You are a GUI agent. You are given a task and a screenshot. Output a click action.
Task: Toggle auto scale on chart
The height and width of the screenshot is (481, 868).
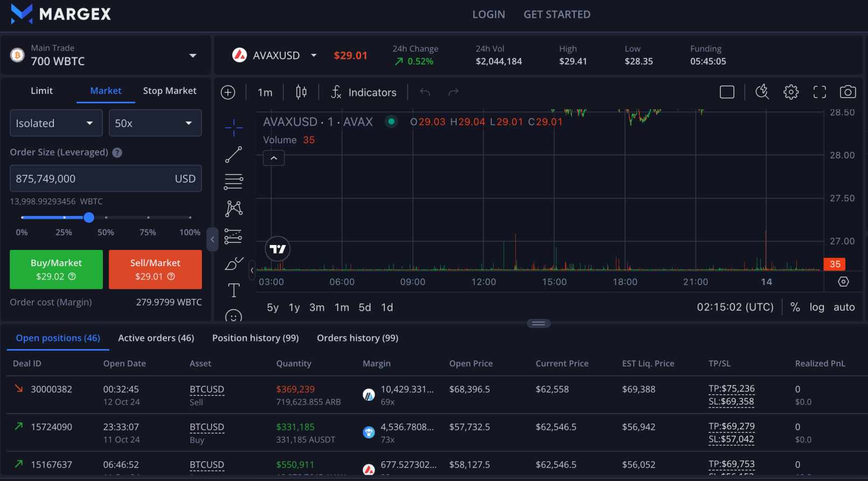tap(844, 307)
